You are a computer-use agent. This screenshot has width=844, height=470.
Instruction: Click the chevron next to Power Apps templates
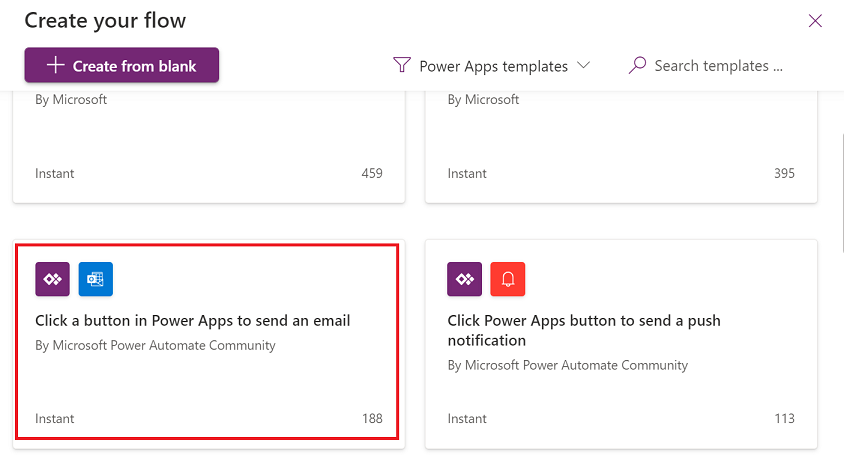(x=583, y=65)
